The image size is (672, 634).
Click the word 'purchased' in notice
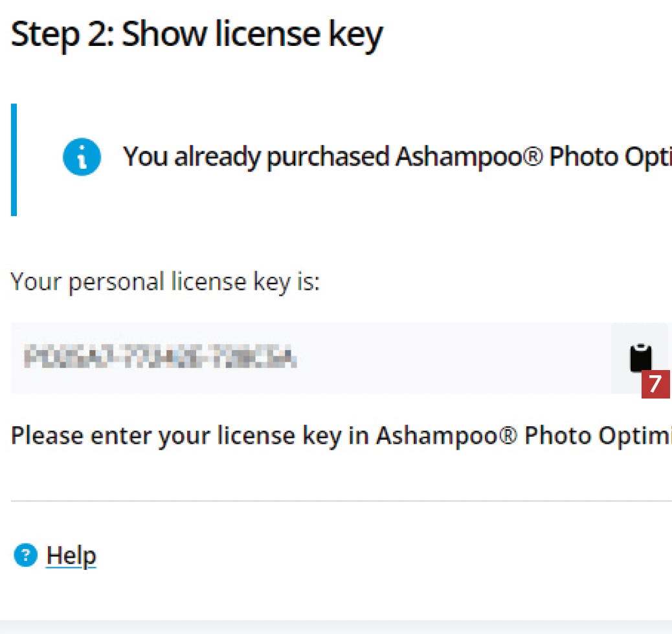pyautogui.click(x=328, y=157)
